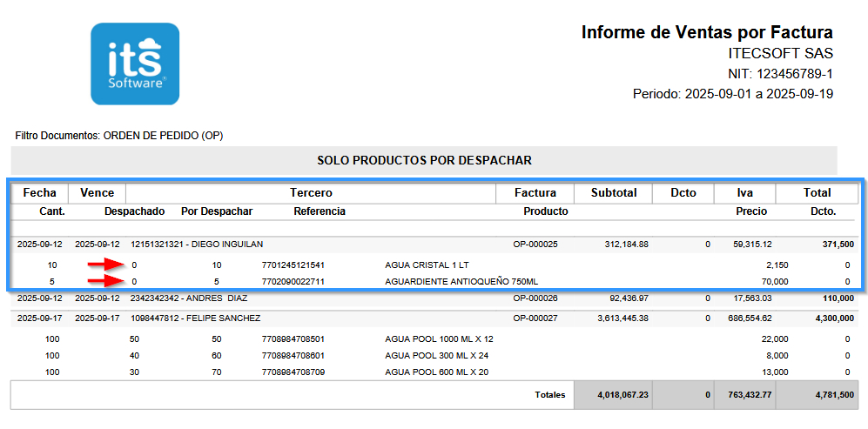Click reference 7708984708501

(x=293, y=339)
